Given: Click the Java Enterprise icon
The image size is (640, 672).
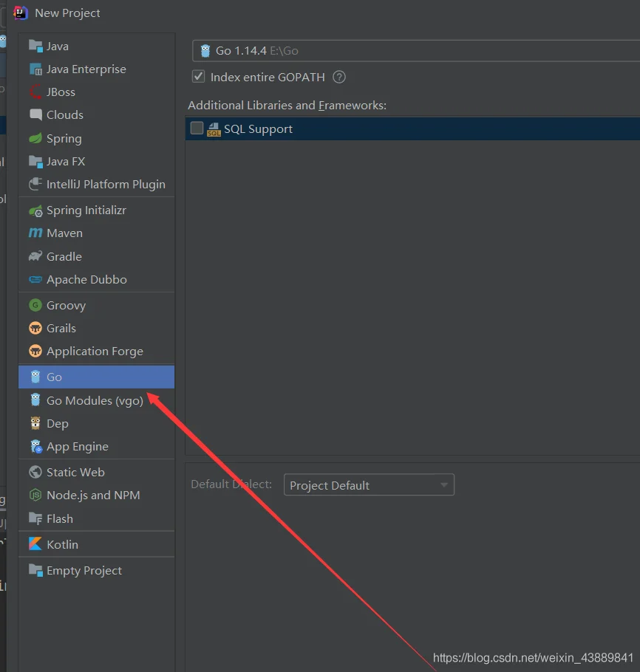Looking at the screenshot, I should pos(35,69).
